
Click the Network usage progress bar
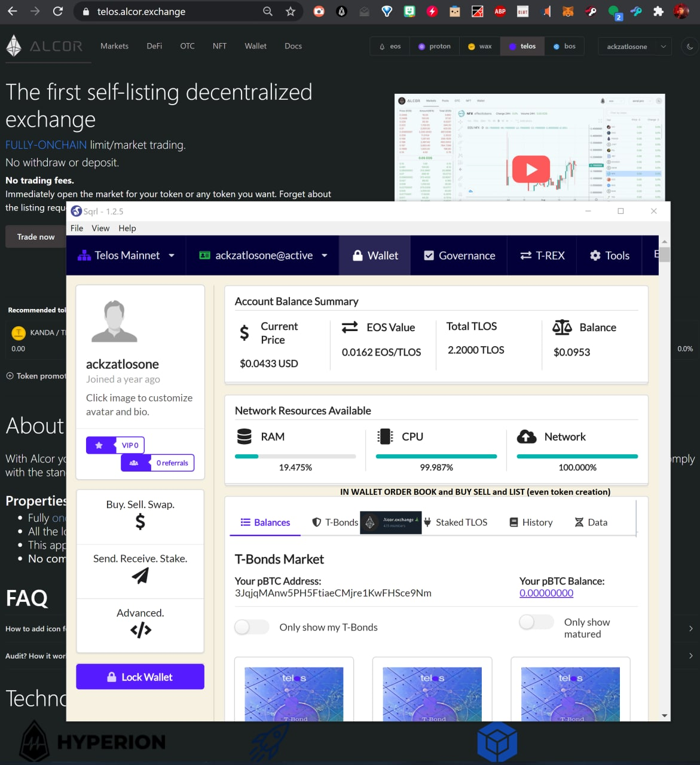(x=577, y=456)
